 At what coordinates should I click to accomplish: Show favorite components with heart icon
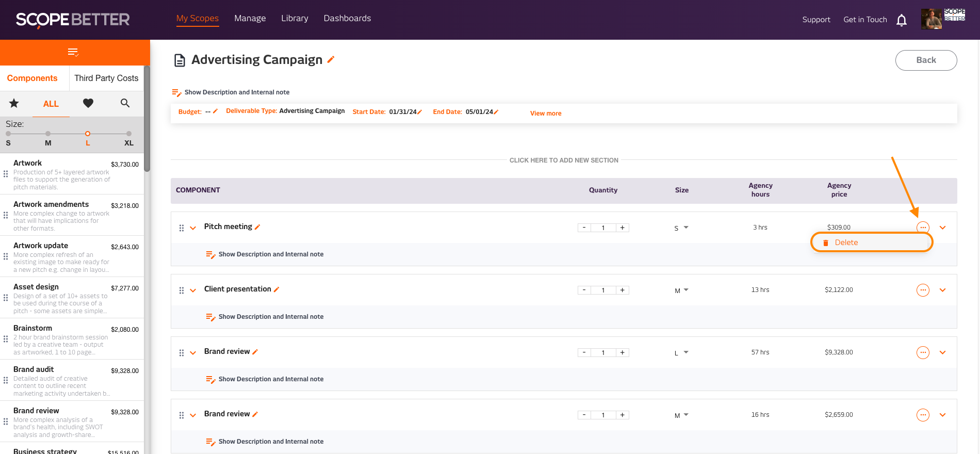[88, 103]
